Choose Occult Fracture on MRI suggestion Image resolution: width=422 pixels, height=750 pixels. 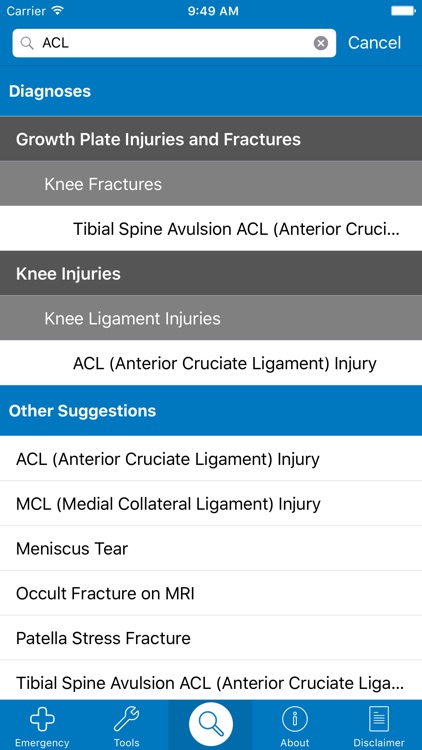pos(211,593)
